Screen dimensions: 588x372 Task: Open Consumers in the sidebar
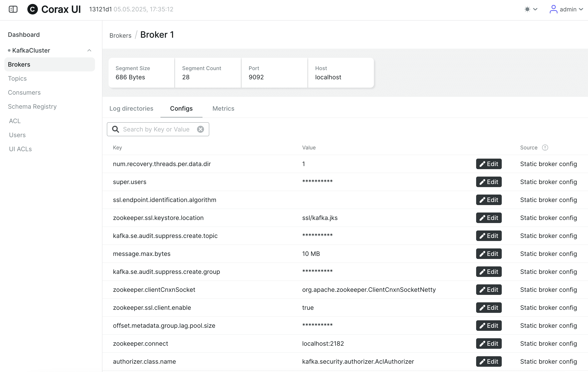pyautogui.click(x=24, y=92)
